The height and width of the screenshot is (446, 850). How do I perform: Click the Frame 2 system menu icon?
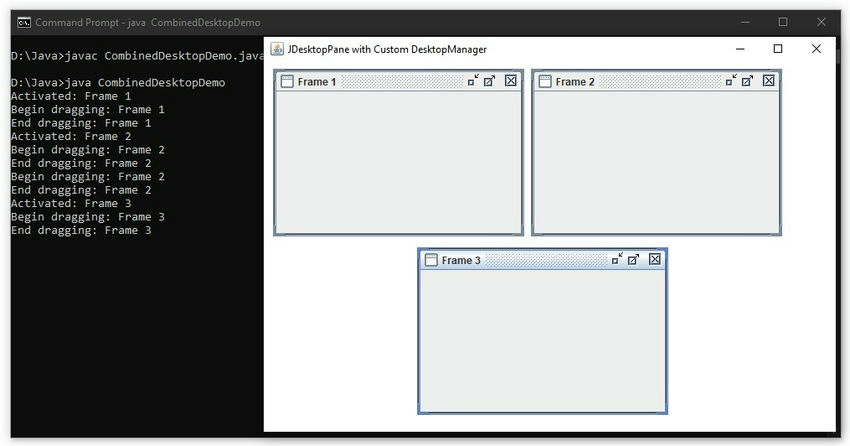[545, 82]
